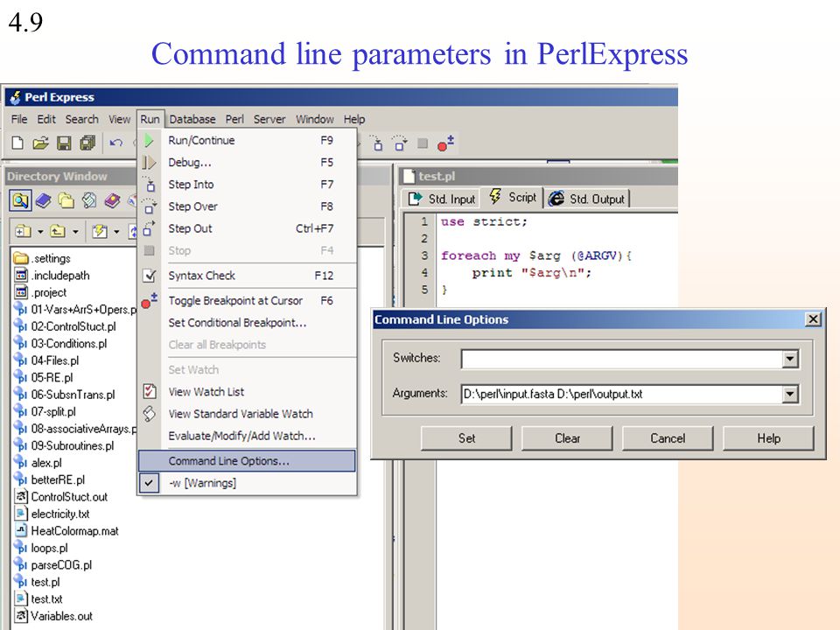Click the purple book icon in Directory Window
This screenshot has height=630, width=840.
(112, 201)
